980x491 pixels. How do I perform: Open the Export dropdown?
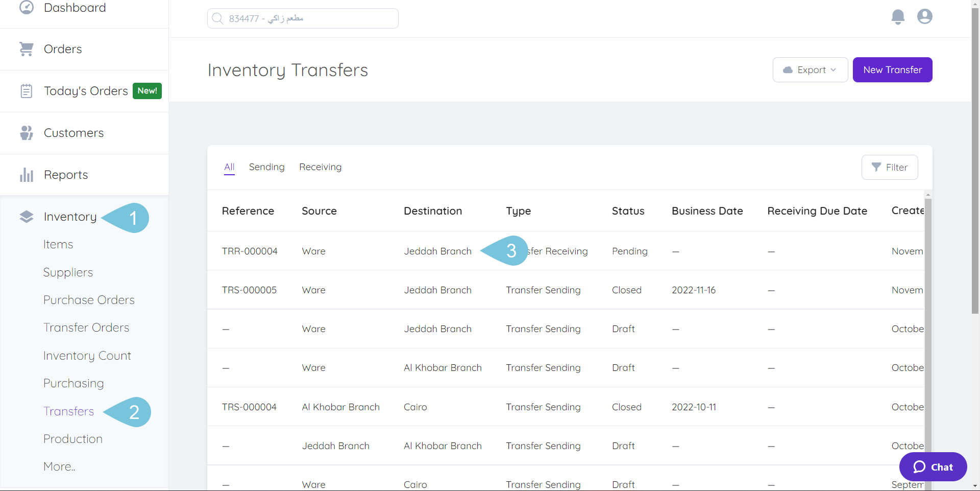pyautogui.click(x=810, y=69)
